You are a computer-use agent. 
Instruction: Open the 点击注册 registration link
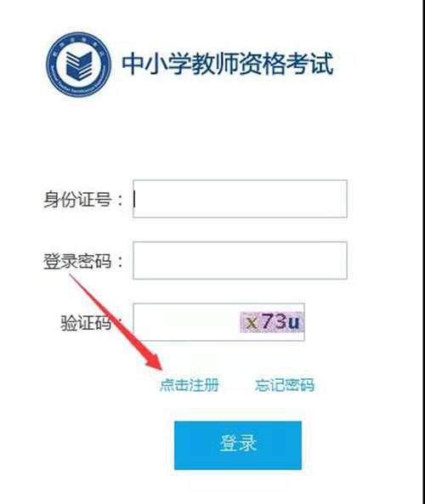[190, 385]
